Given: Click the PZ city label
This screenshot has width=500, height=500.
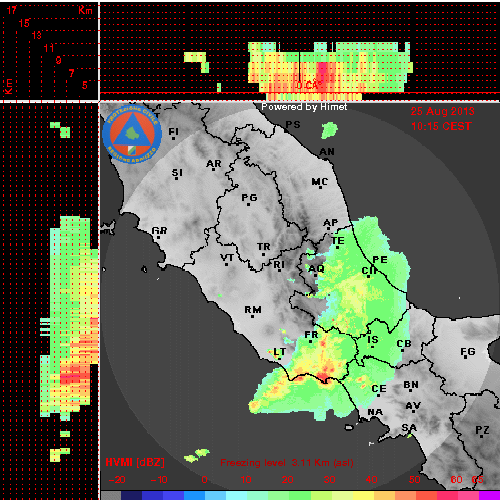Looking at the screenshot, I should [x=482, y=430].
